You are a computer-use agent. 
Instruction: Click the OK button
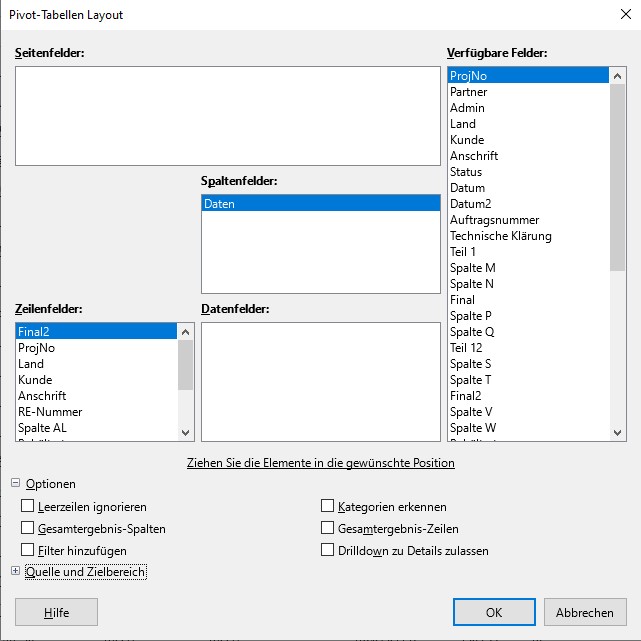(x=494, y=612)
